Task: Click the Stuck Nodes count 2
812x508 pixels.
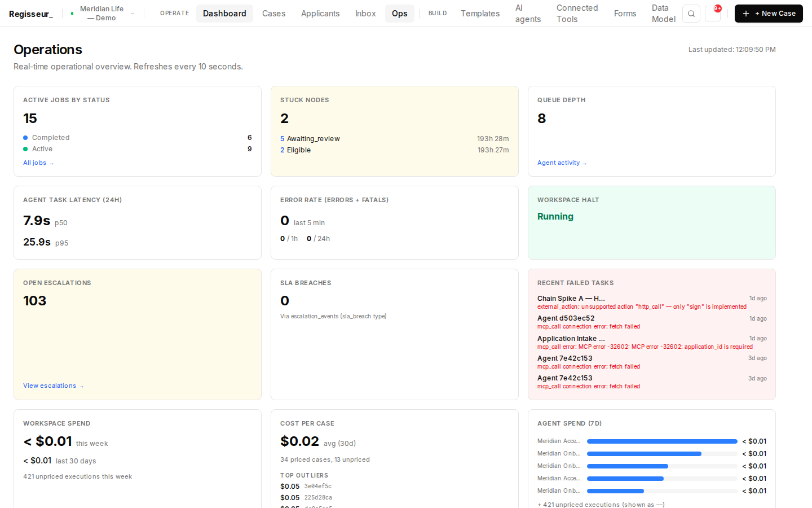Action: click(285, 119)
